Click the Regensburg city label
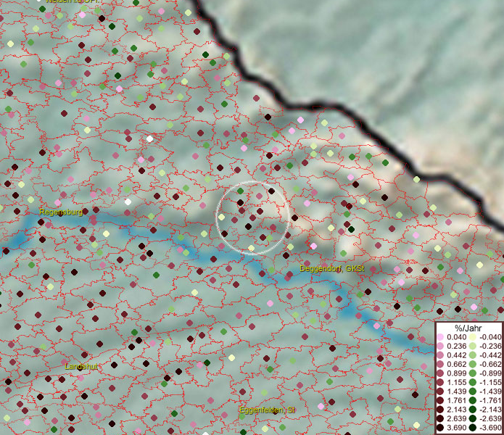The image size is (504, 435). tap(60, 212)
